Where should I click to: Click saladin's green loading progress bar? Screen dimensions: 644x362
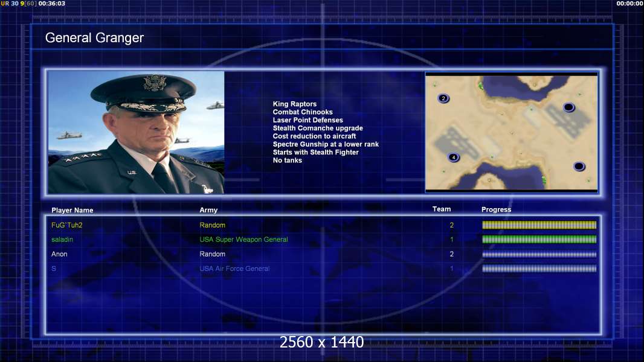click(539, 240)
